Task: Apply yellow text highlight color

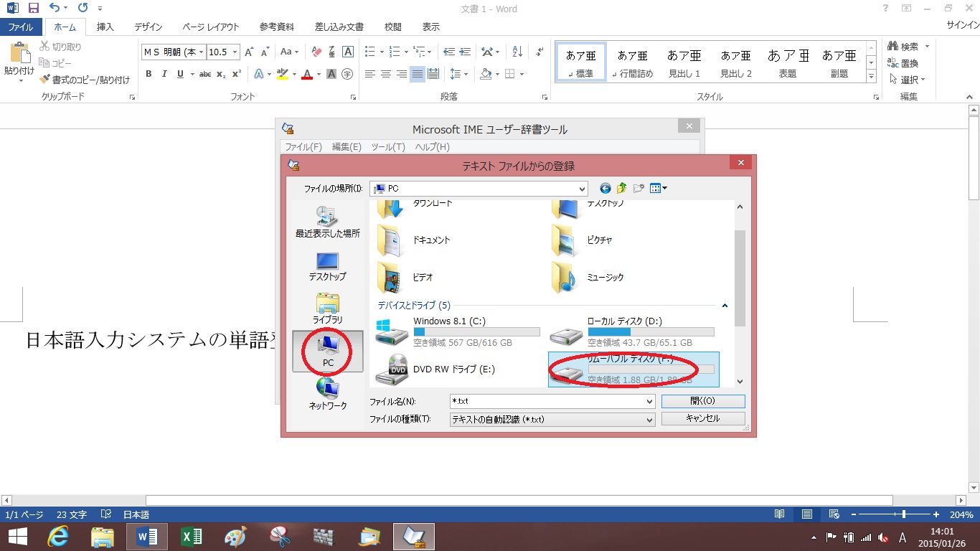Action: click(281, 74)
